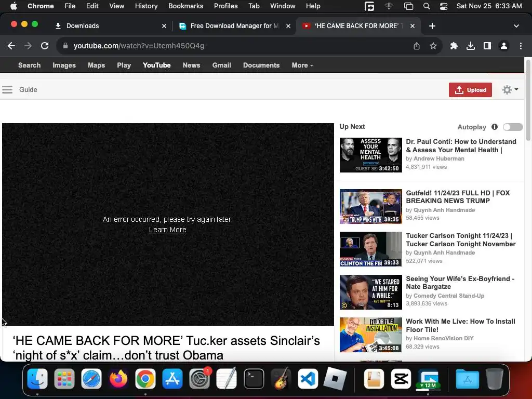Open the Gmail link in Google bar
532x399 pixels.
coord(221,65)
